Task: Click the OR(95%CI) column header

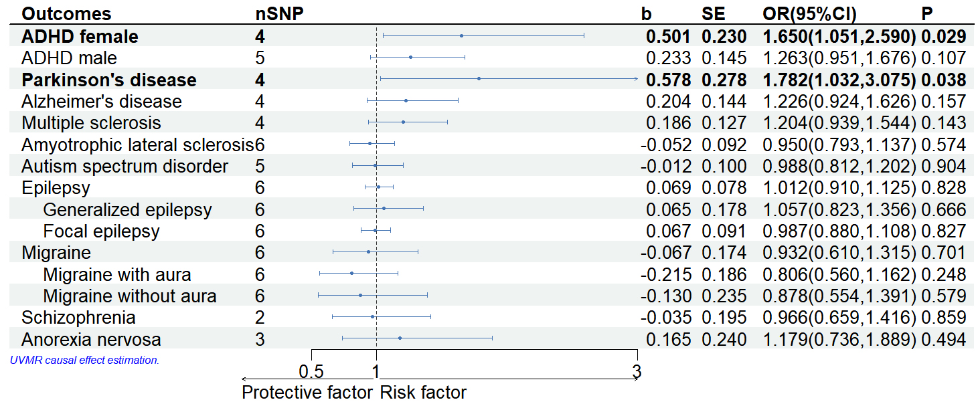Action: (x=809, y=14)
